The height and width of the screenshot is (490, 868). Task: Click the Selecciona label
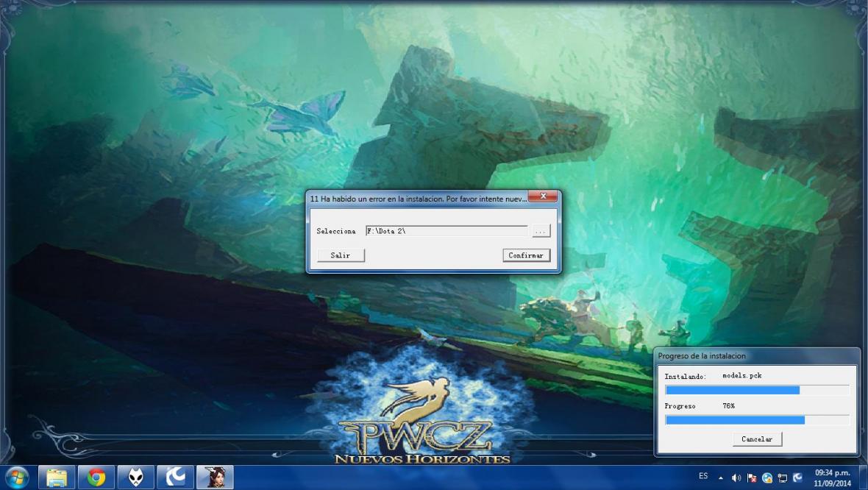coord(336,231)
